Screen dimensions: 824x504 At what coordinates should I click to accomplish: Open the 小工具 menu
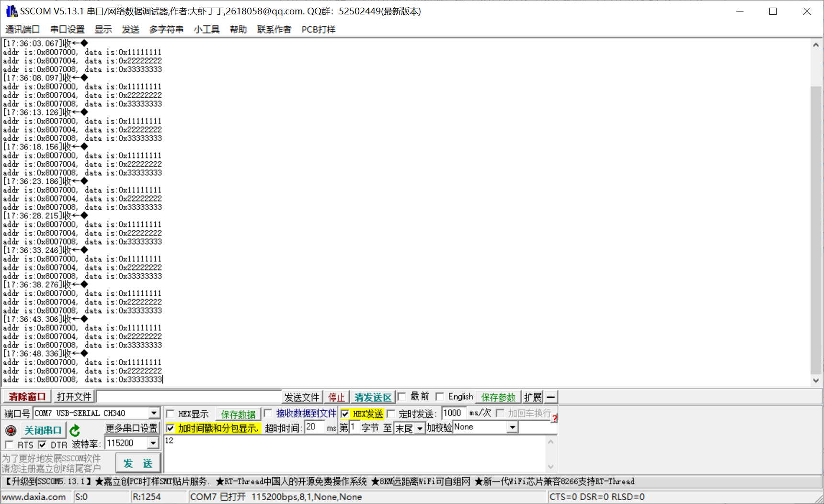pos(206,29)
